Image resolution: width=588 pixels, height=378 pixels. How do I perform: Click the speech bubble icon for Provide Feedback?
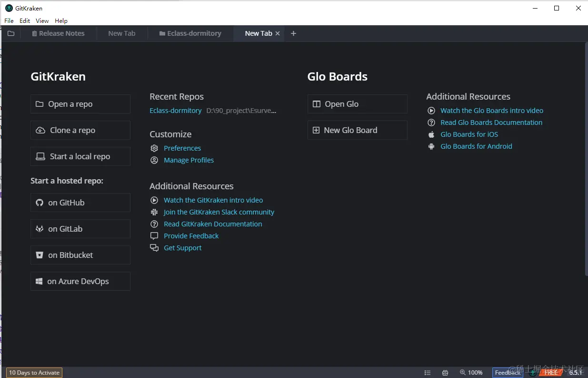[154, 236]
